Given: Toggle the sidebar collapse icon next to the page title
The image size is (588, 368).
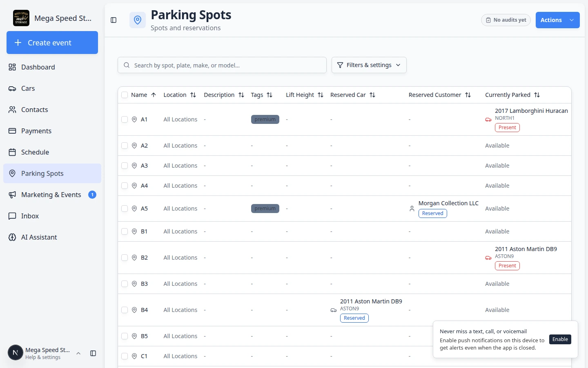Looking at the screenshot, I should (x=114, y=20).
